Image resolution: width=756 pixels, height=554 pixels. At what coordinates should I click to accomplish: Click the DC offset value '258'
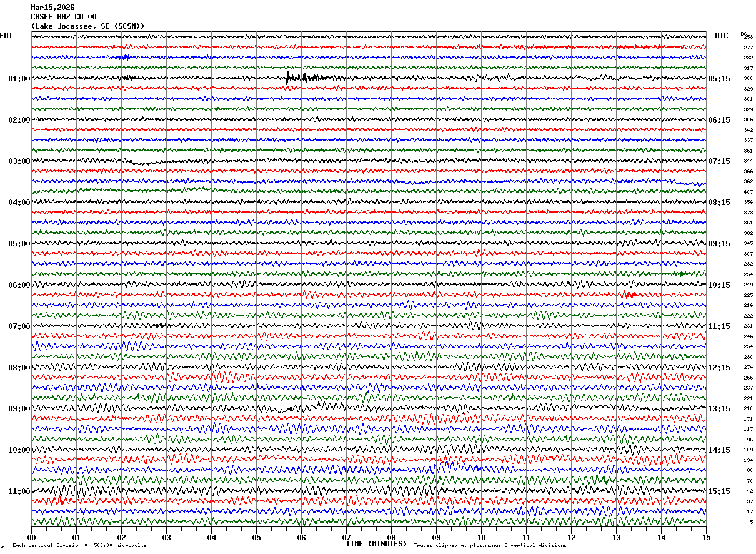tap(748, 38)
